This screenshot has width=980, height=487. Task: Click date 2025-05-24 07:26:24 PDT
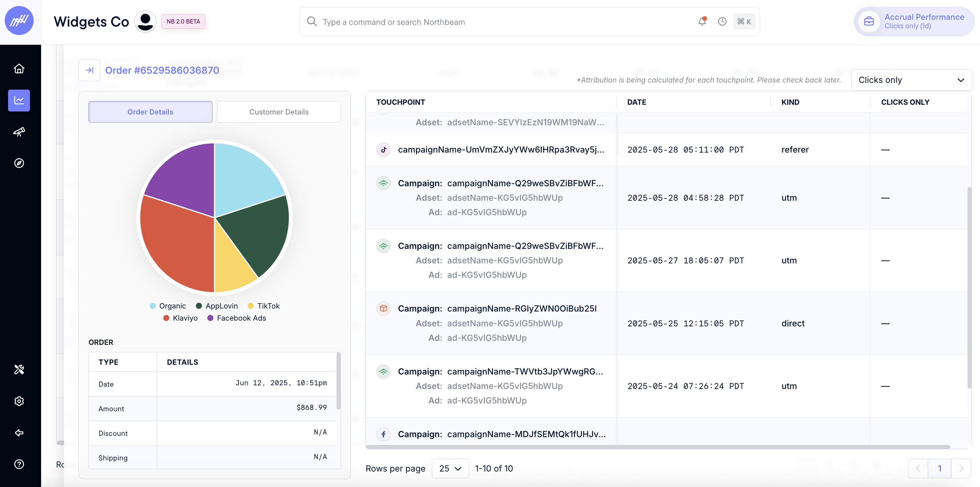point(686,386)
